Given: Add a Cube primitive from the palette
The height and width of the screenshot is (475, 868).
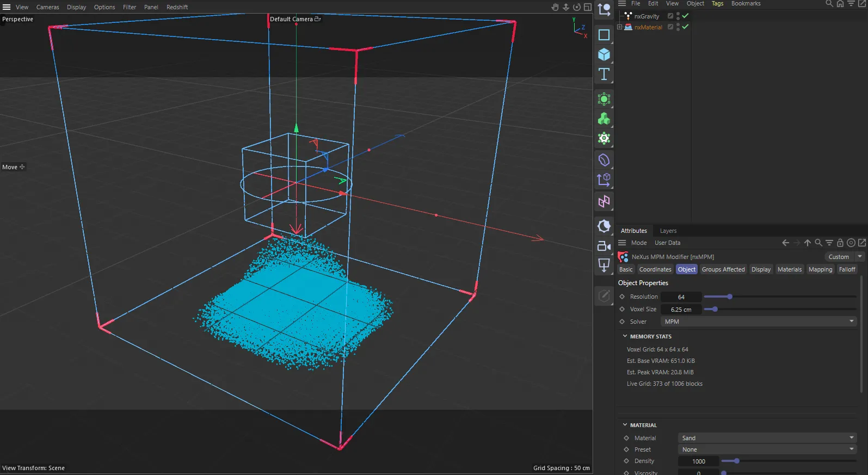Looking at the screenshot, I should 604,54.
